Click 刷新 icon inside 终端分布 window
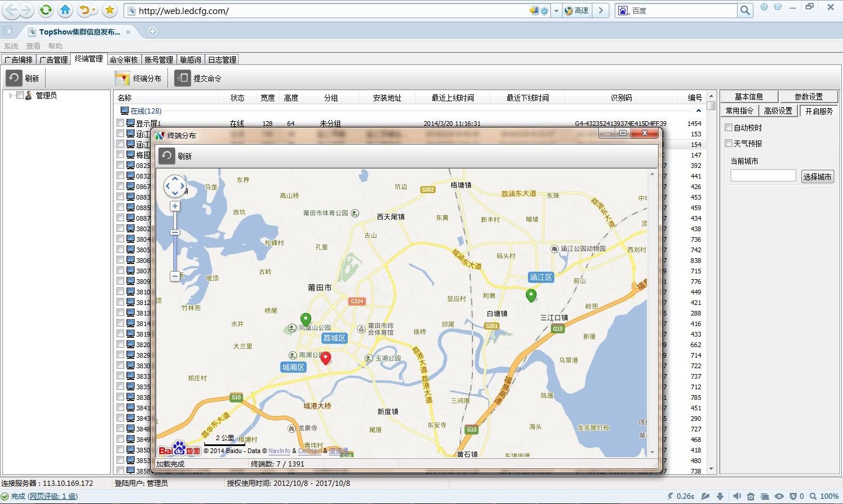 (x=167, y=156)
